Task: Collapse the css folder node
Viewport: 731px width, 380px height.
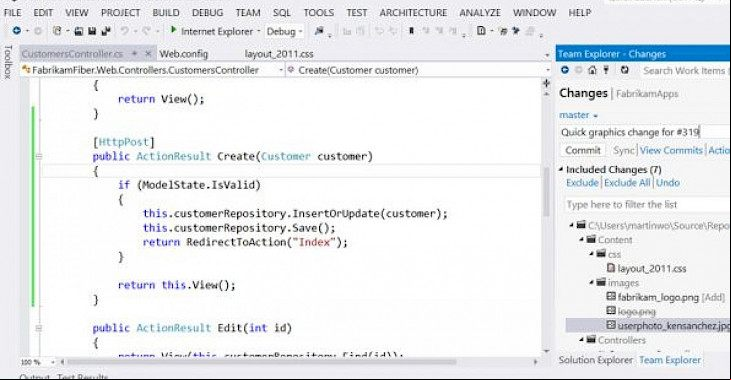Action: [x=591, y=254]
